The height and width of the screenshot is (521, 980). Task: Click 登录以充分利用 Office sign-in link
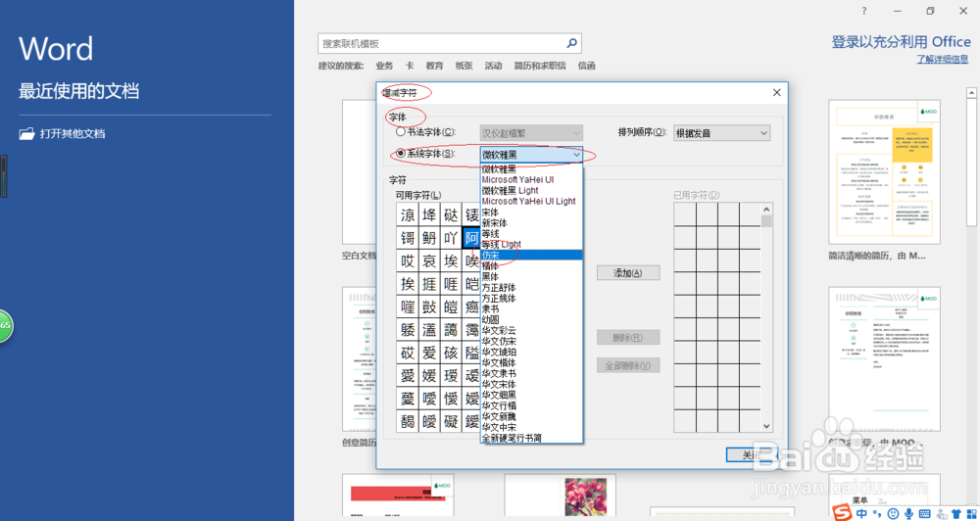[x=902, y=42]
